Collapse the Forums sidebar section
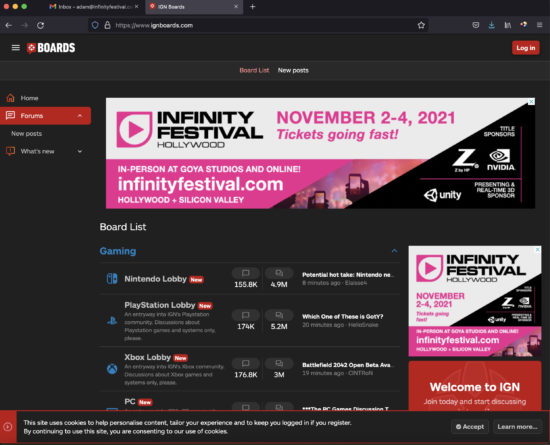This screenshot has width=550, height=445. click(80, 116)
